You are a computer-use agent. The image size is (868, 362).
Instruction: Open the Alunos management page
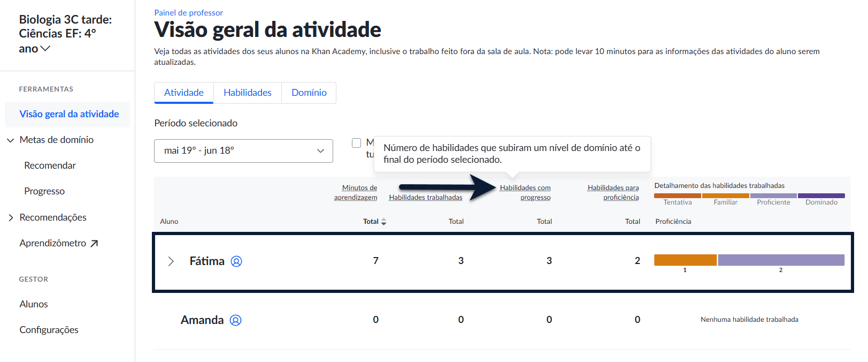[x=34, y=304]
